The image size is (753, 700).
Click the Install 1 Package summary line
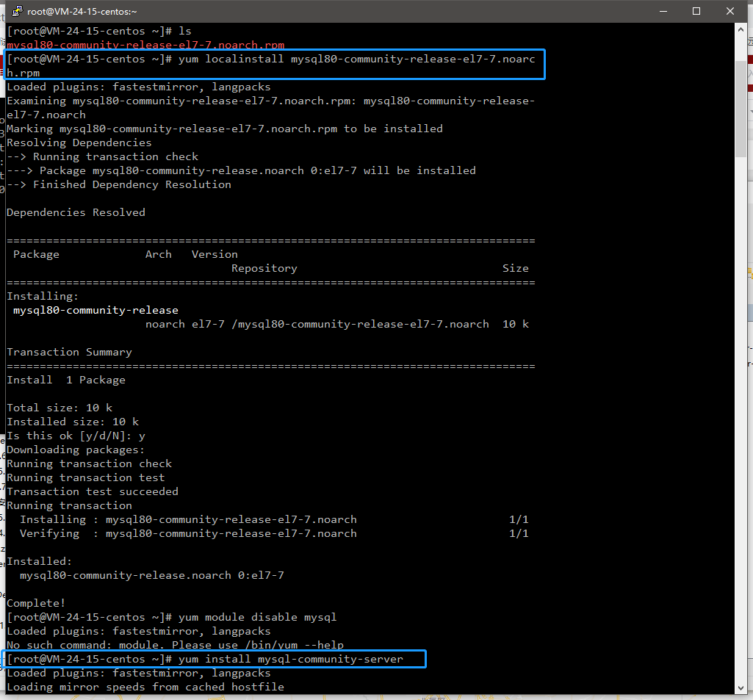pyautogui.click(x=66, y=380)
